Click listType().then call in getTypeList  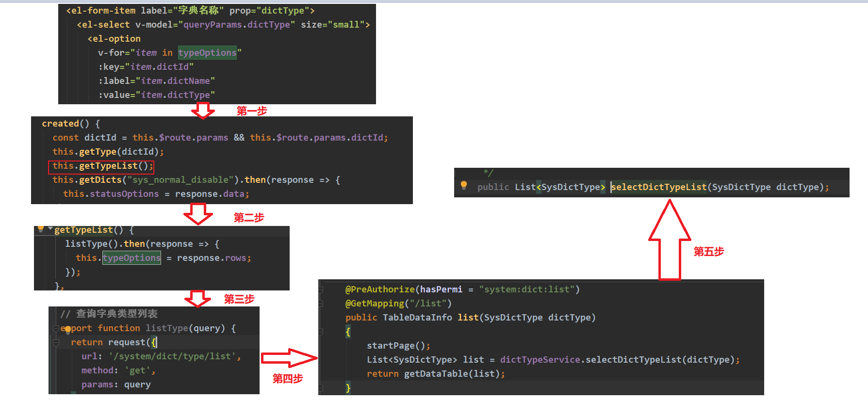click(105, 243)
